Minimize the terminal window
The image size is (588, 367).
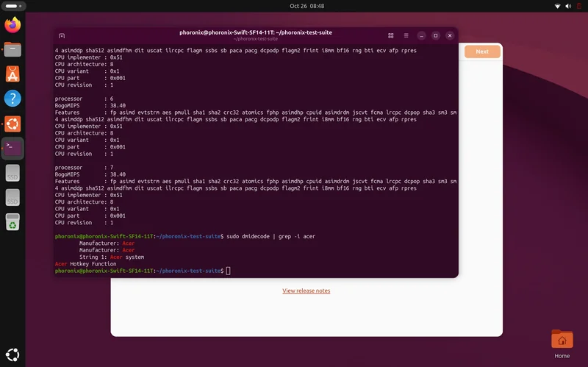pos(421,35)
